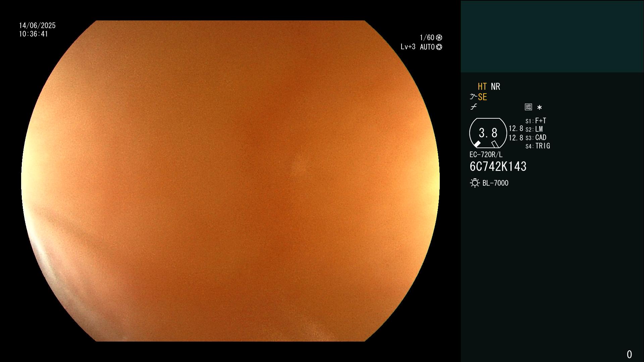Image resolution: width=644 pixels, height=362 pixels.
Task: Click the BL-7000 light source label
Action: pyautogui.click(x=495, y=183)
